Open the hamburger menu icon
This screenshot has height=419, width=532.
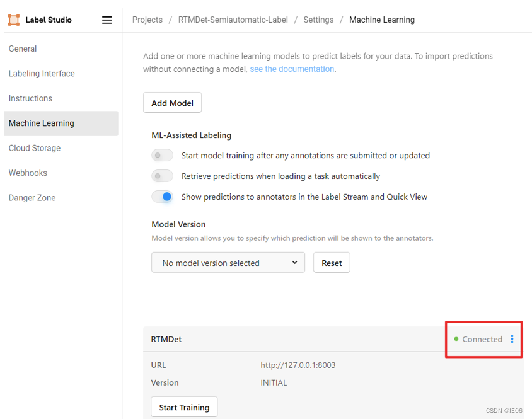coord(107,20)
